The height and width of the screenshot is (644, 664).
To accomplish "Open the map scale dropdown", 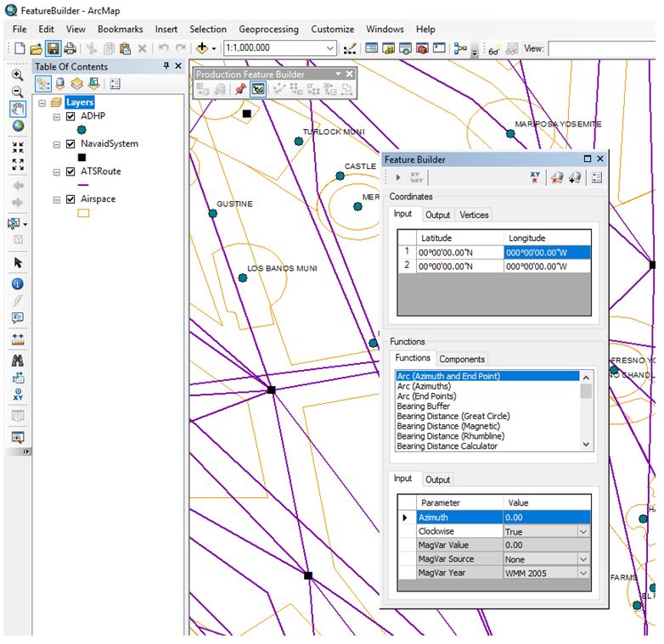I will (x=330, y=49).
